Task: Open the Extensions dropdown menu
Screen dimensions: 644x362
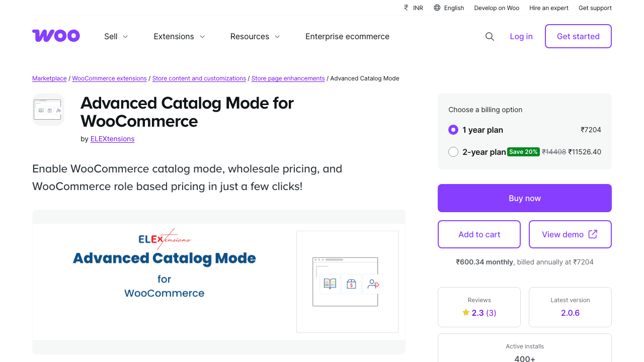Action: point(179,36)
